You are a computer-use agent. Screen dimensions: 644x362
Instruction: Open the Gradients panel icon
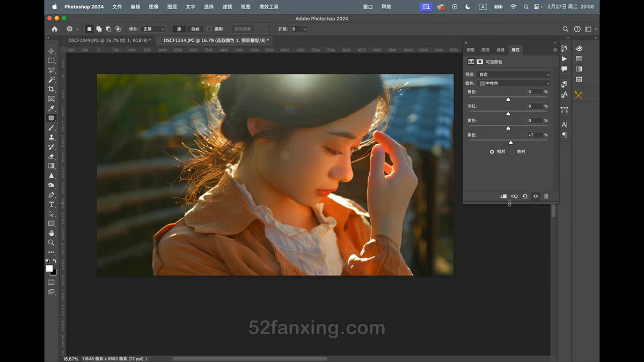(579, 69)
